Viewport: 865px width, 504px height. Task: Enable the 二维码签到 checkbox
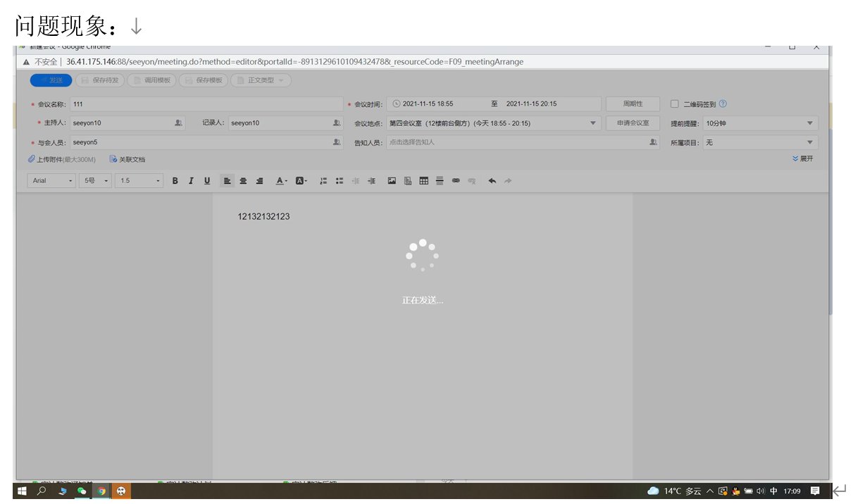coord(674,104)
